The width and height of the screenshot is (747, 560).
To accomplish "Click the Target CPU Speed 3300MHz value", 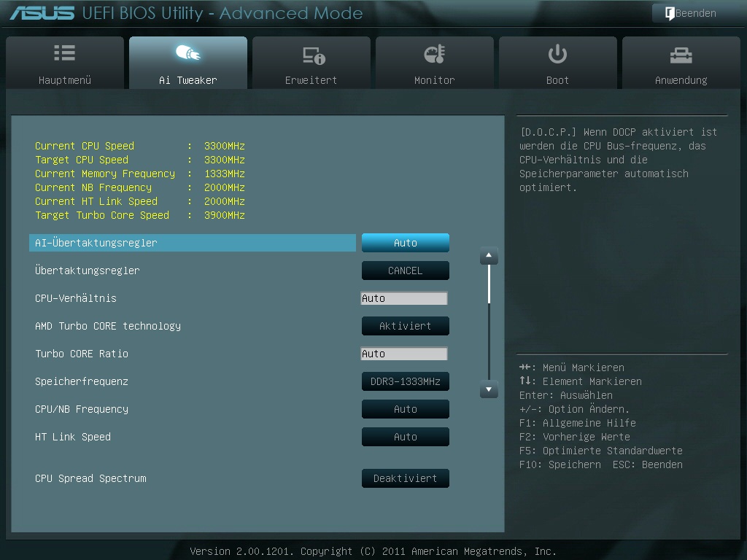I will coord(225,160).
